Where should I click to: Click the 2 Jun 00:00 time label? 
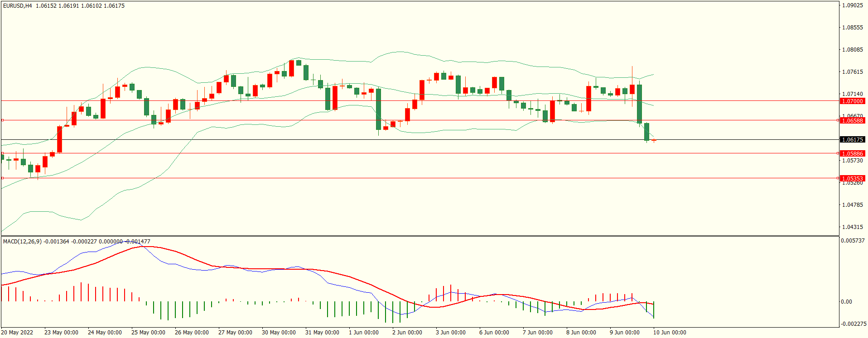[407, 333]
